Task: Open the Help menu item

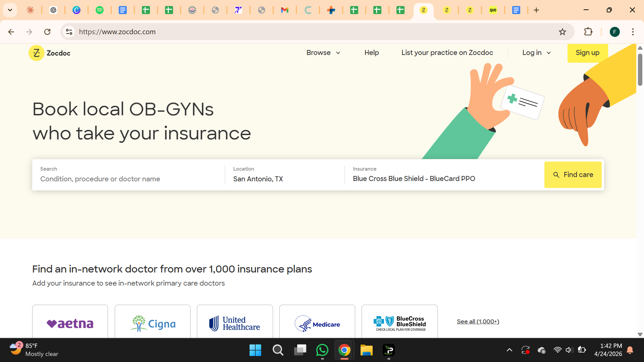Action: pos(372,53)
